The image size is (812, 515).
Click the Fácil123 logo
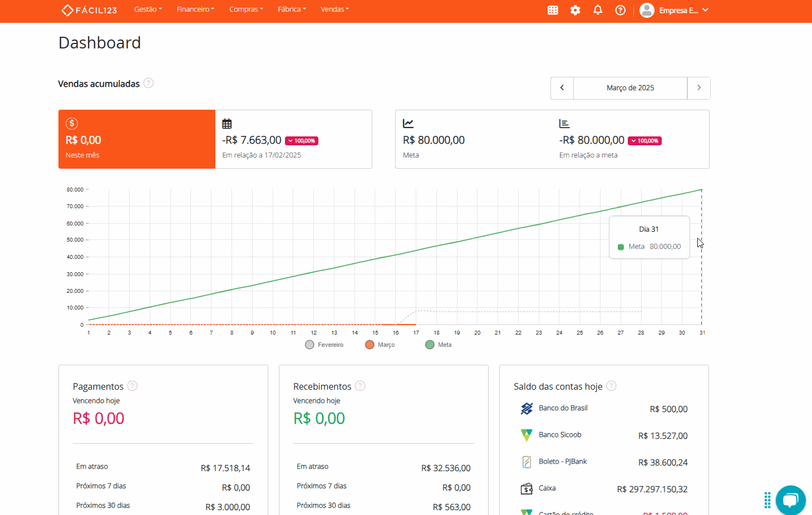89,10
